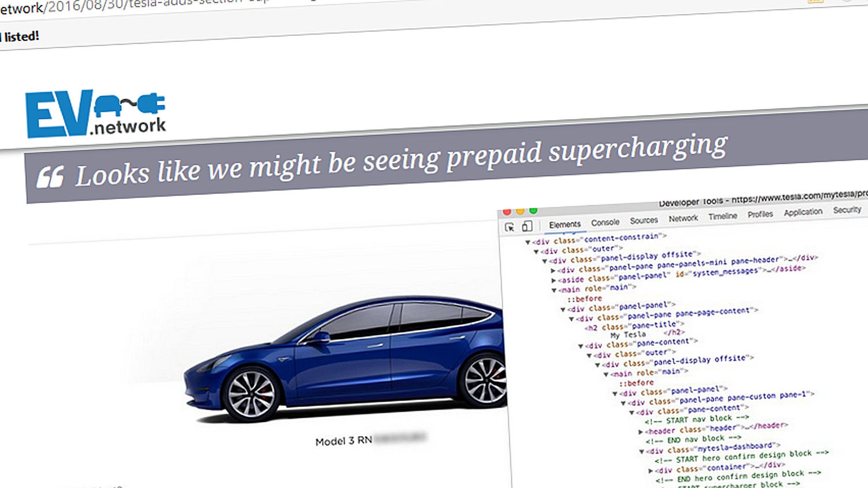
Task: Click the "Model 3 RN" caption
Action: click(344, 441)
